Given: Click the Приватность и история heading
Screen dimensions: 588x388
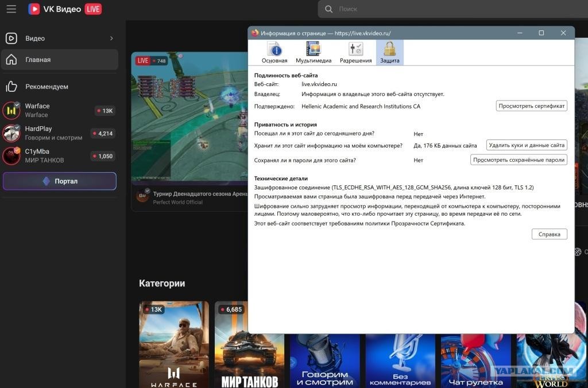Looking at the screenshot, I should 285,125.
